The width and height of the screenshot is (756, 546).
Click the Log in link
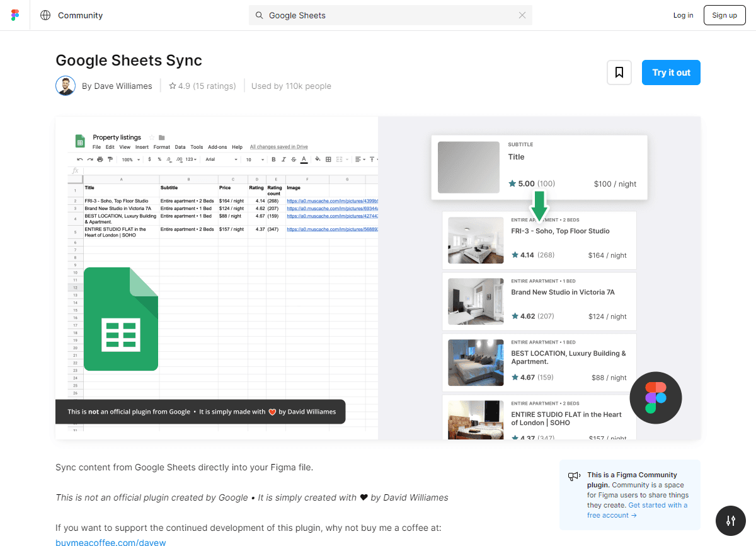[683, 15]
